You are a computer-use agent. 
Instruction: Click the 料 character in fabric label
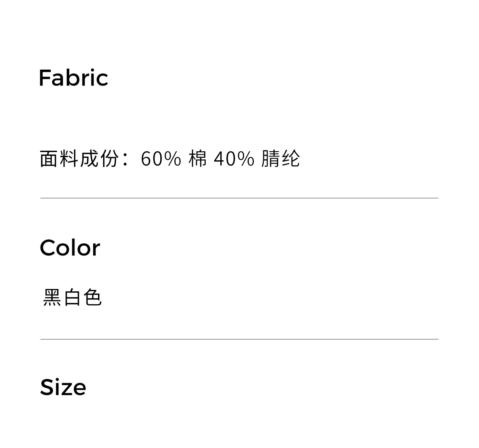69,159
